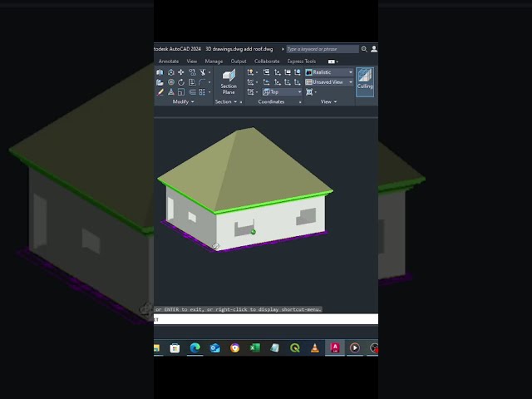Select the Trim scissors tool
532x399 pixels.
[x=203, y=72]
